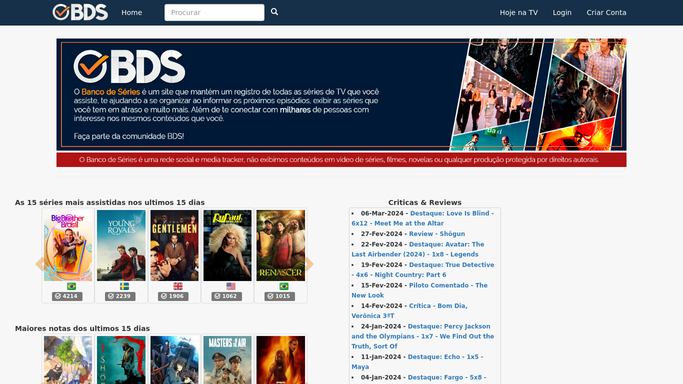The image size is (683, 384).
Task: Focus the Procurar search field
Action: pos(214,13)
